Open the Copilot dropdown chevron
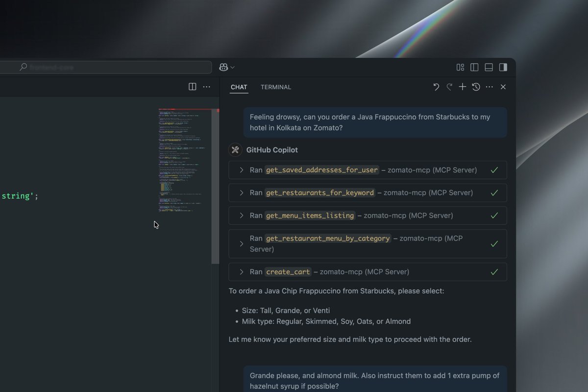This screenshot has height=392, width=588. click(232, 67)
